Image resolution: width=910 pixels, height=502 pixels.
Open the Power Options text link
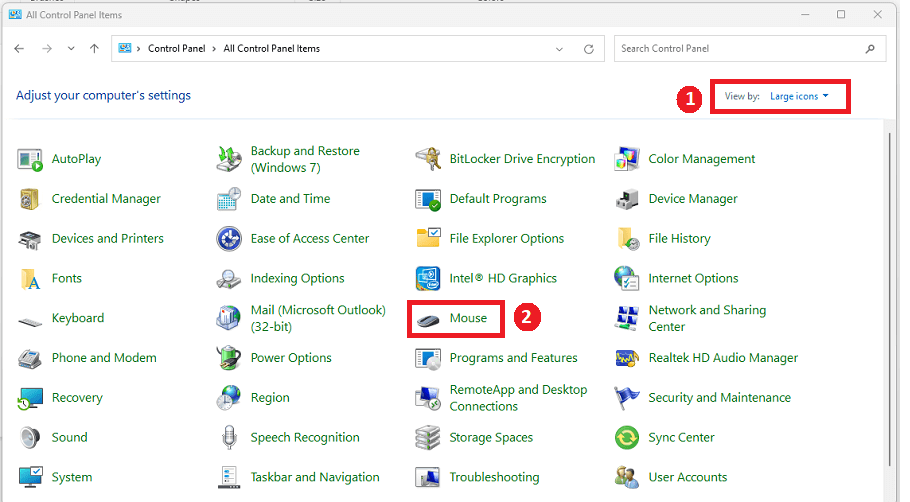(291, 358)
